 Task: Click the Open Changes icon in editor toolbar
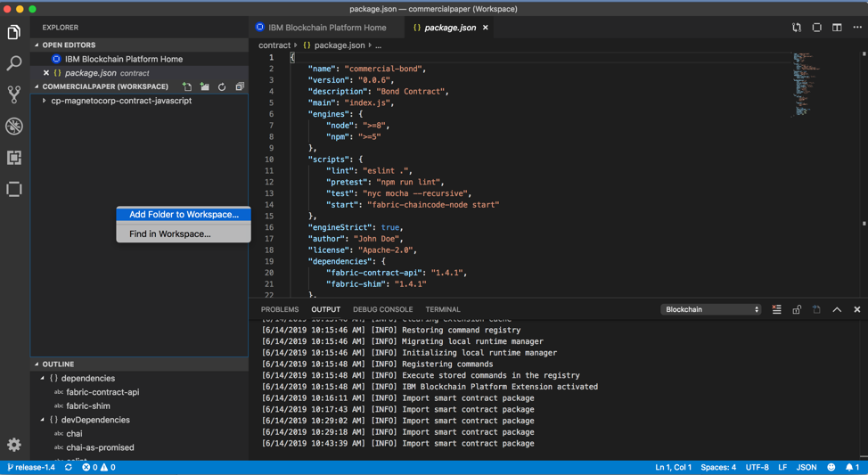pos(797,28)
